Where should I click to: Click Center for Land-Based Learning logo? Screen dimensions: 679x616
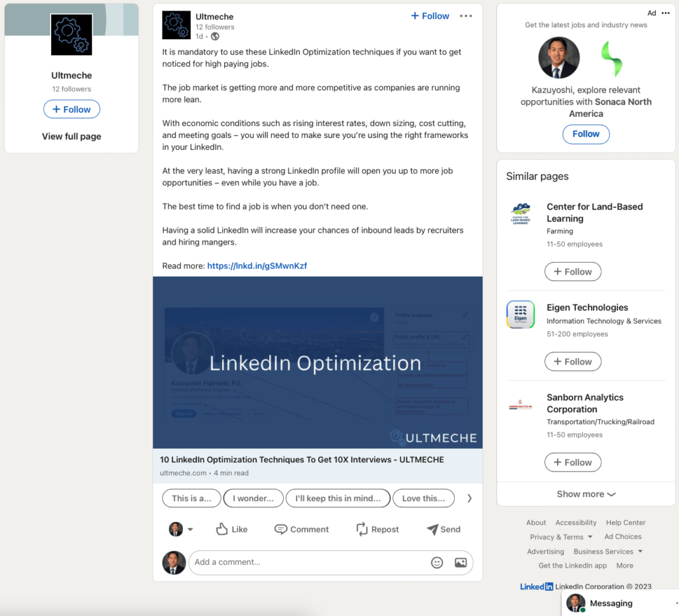(x=521, y=214)
